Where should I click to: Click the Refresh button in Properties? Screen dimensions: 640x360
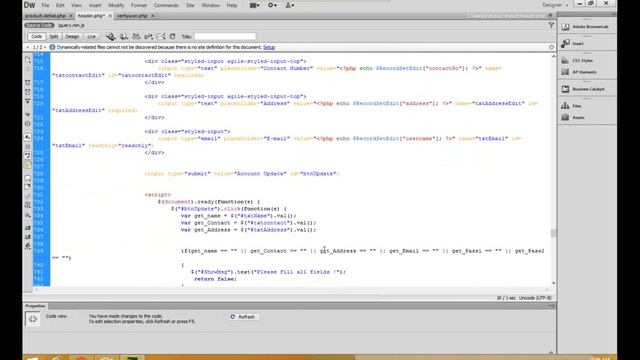point(243,317)
